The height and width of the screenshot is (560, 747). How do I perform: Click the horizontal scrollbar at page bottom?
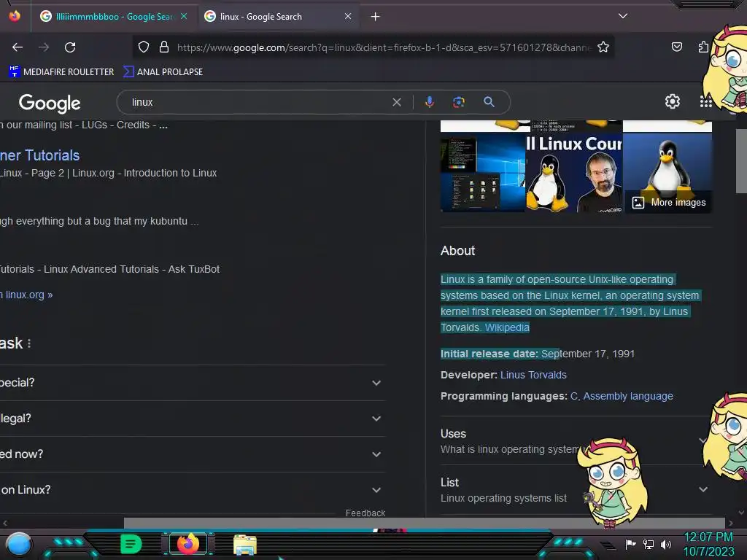pyautogui.click(x=424, y=524)
